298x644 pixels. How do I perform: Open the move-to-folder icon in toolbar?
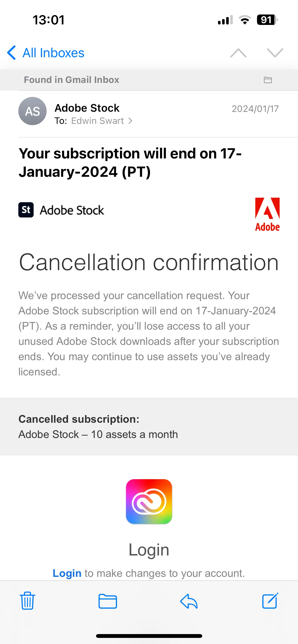point(107,601)
